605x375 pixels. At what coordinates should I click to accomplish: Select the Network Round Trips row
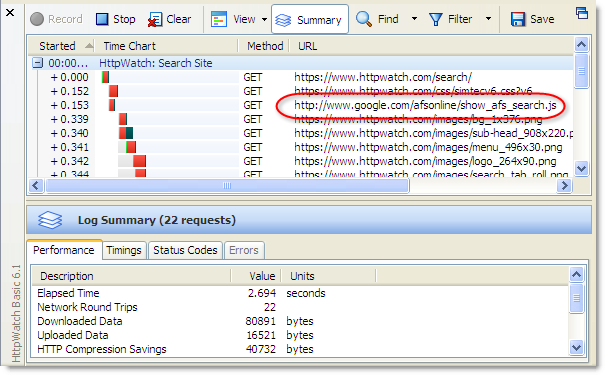tap(299, 307)
